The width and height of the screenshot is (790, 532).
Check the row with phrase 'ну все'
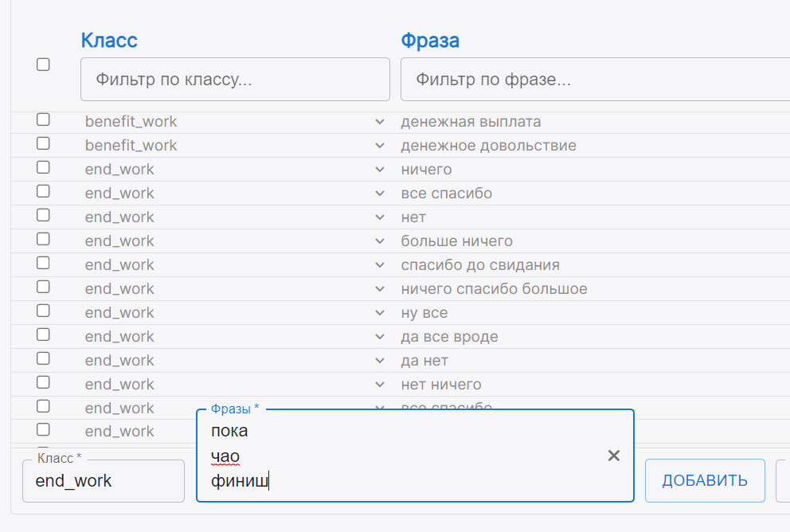(x=43, y=311)
